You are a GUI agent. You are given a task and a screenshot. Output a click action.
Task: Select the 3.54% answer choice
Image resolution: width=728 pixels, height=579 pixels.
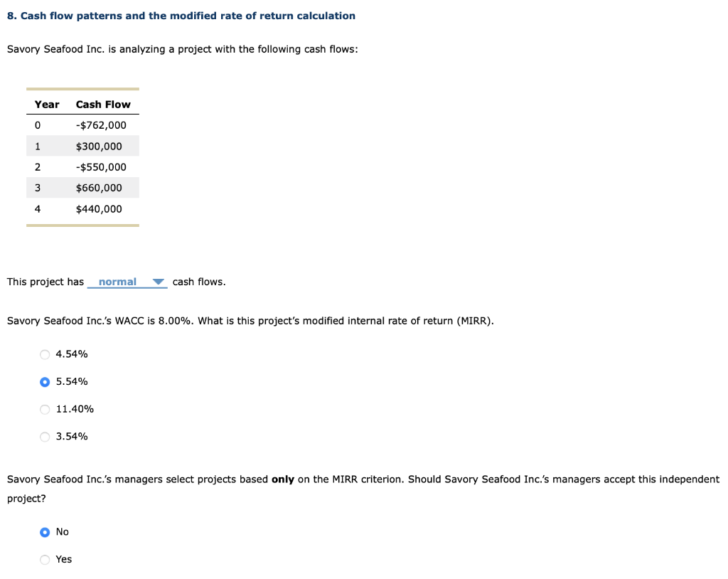tap(44, 437)
